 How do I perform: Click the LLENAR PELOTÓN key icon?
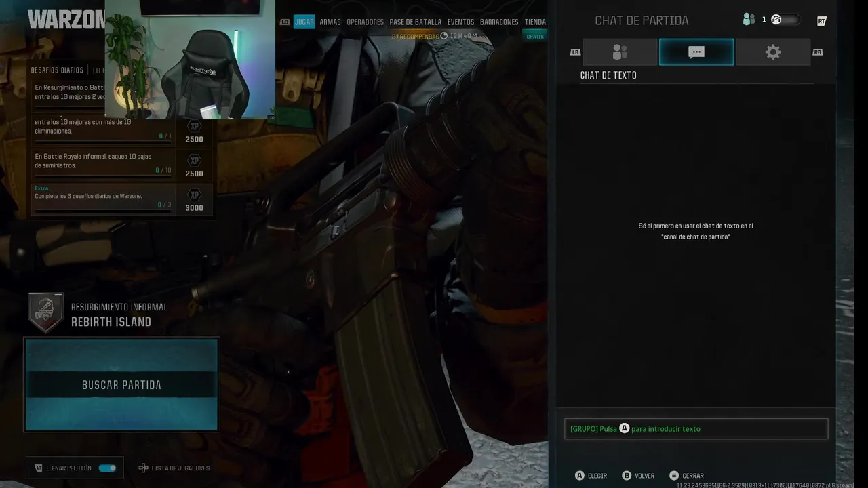click(39, 468)
